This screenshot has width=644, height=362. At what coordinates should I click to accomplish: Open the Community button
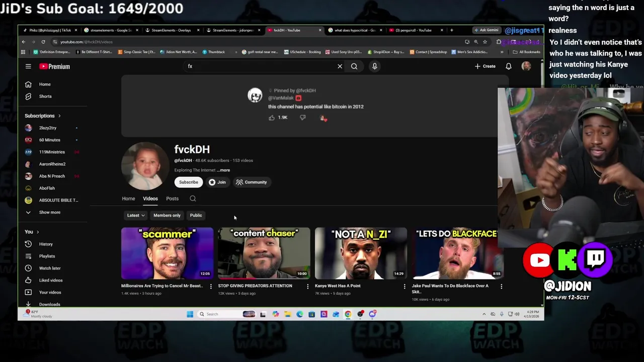[x=251, y=183]
